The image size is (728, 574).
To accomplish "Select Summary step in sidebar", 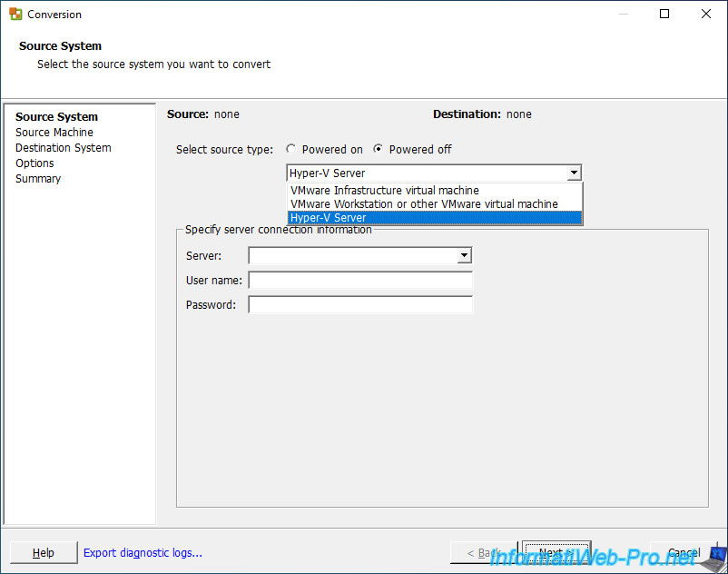I will pyautogui.click(x=38, y=179).
